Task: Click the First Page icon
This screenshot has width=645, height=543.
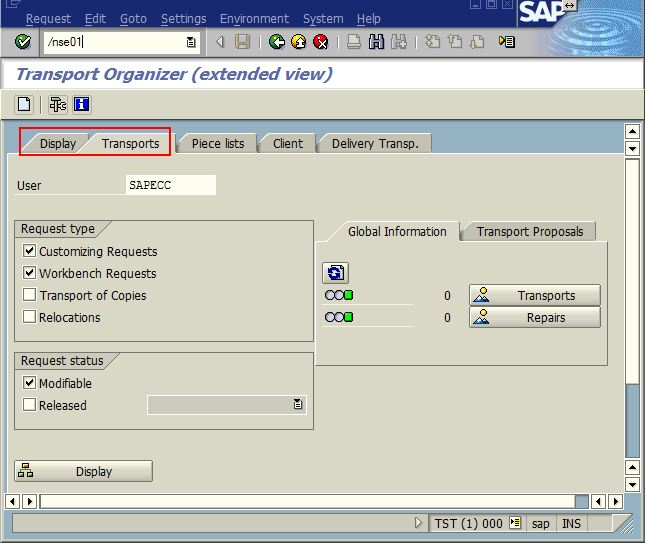Action: [x=432, y=42]
